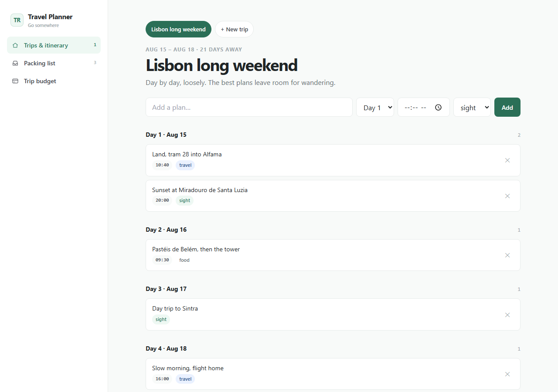Expand the sight category dropdown
This screenshot has width=558, height=392.
[472, 107]
